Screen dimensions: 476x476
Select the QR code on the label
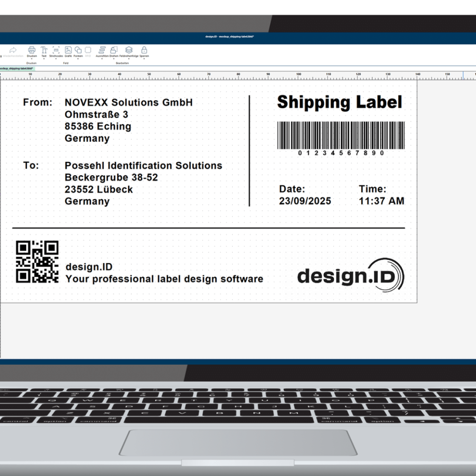[37, 262]
